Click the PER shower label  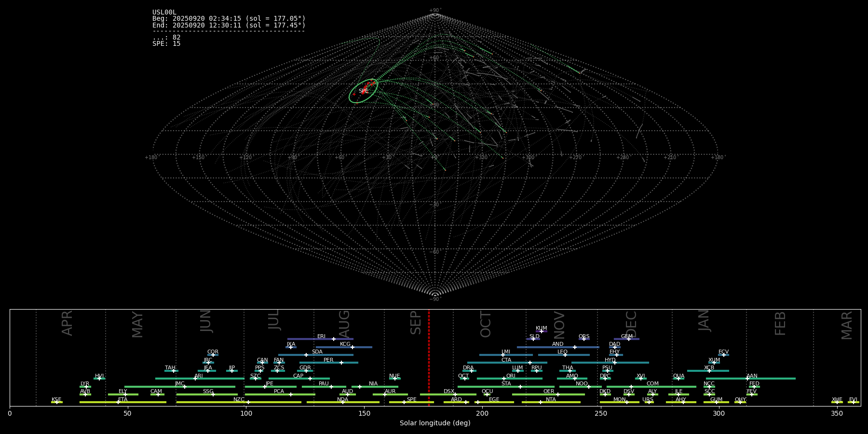point(328,360)
